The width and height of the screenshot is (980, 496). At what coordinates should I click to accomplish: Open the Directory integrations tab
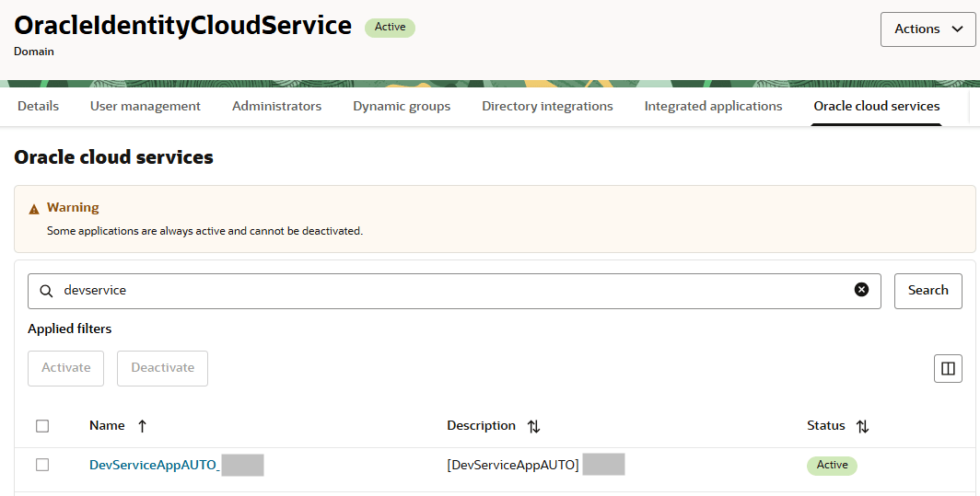click(x=547, y=106)
